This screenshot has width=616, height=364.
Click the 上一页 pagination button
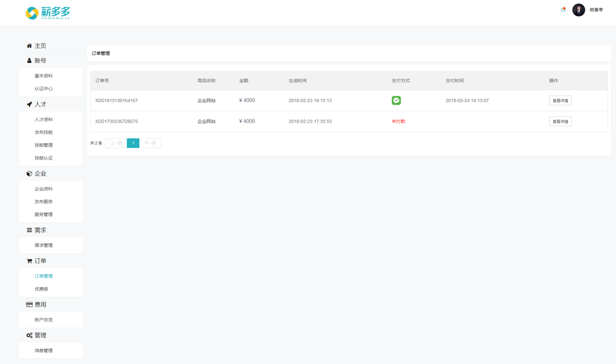(116, 143)
